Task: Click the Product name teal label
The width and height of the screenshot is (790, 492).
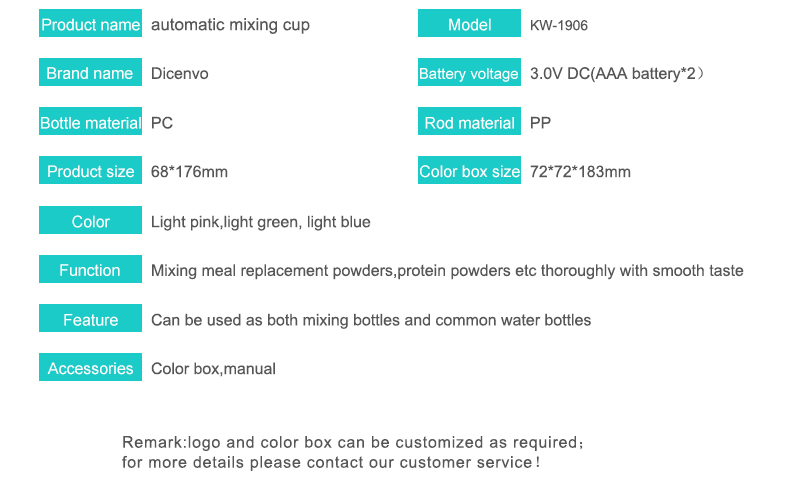Action: (90, 23)
